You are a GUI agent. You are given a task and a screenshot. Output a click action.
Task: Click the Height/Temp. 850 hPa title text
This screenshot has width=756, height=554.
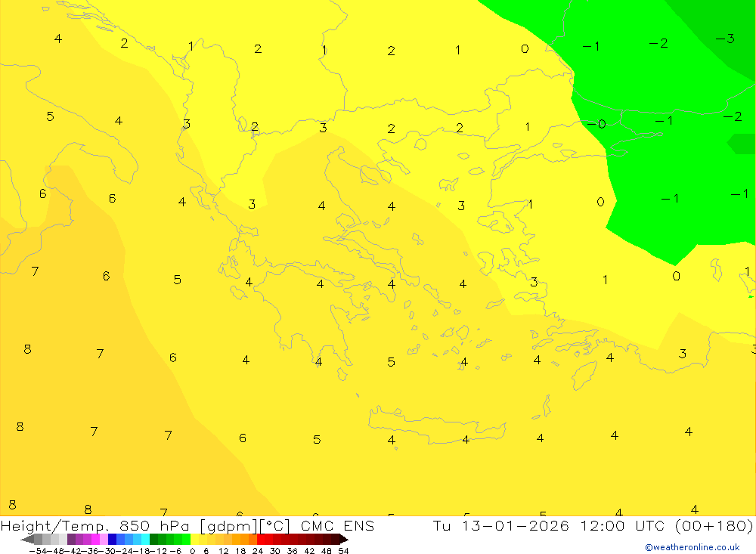[94, 525]
